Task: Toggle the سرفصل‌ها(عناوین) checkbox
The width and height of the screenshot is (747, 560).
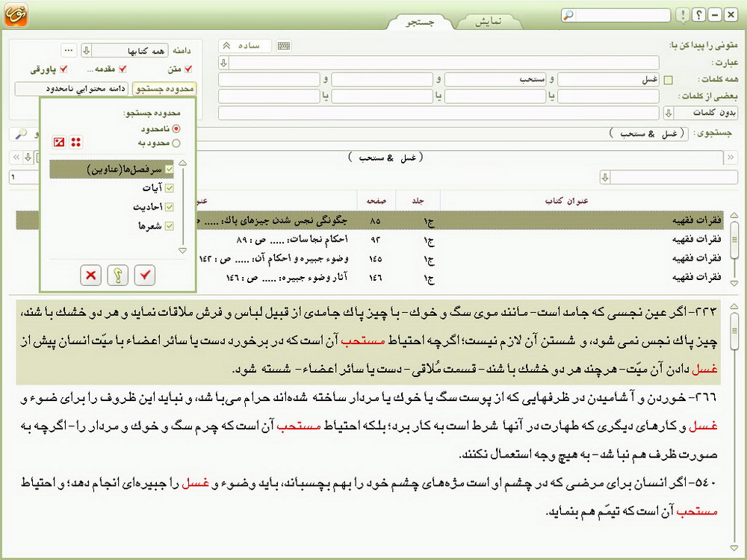Action: pos(169,169)
